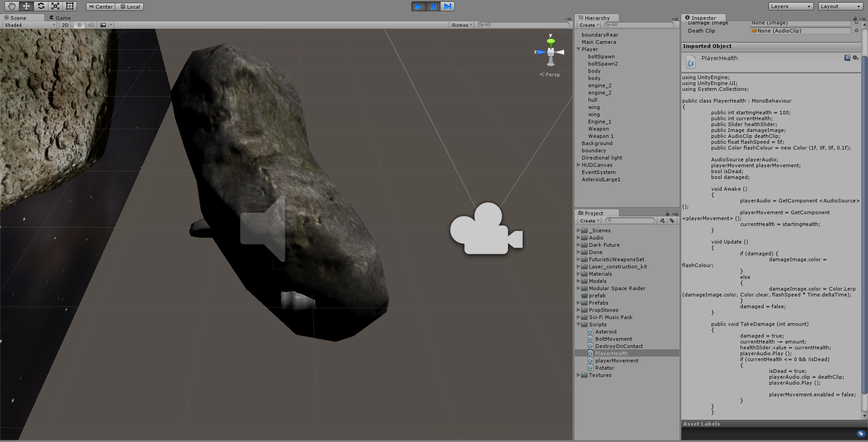The height and width of the screenshot is (442, 868).
Task: Select Asteroid script in Project
Action: pos(606,332)
